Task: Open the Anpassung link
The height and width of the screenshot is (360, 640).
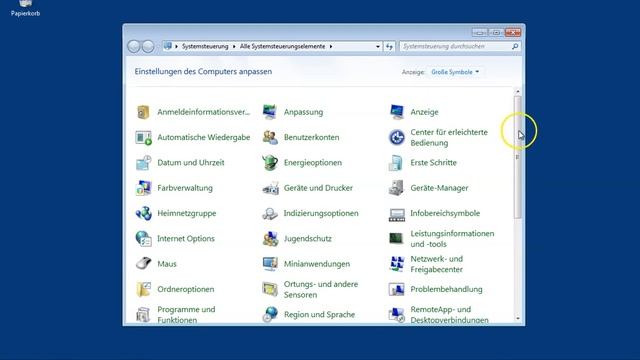Action: coord(303,112)
